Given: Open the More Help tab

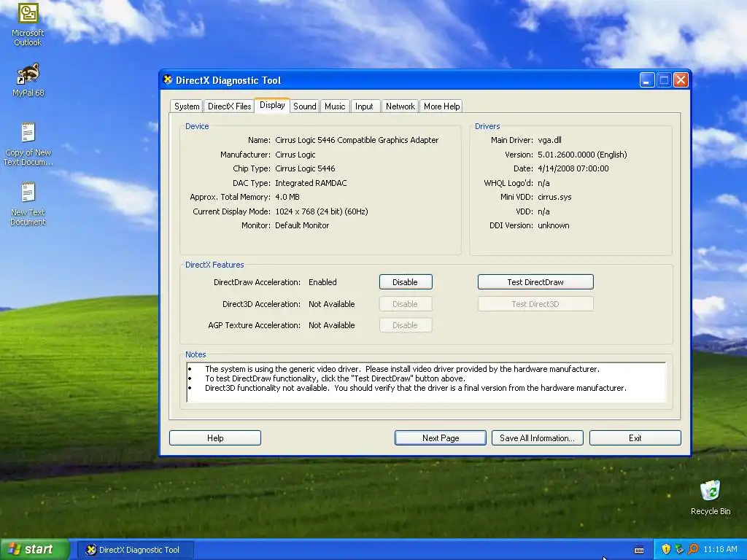Looking at the screenshot, I should (x=441, y=106).
